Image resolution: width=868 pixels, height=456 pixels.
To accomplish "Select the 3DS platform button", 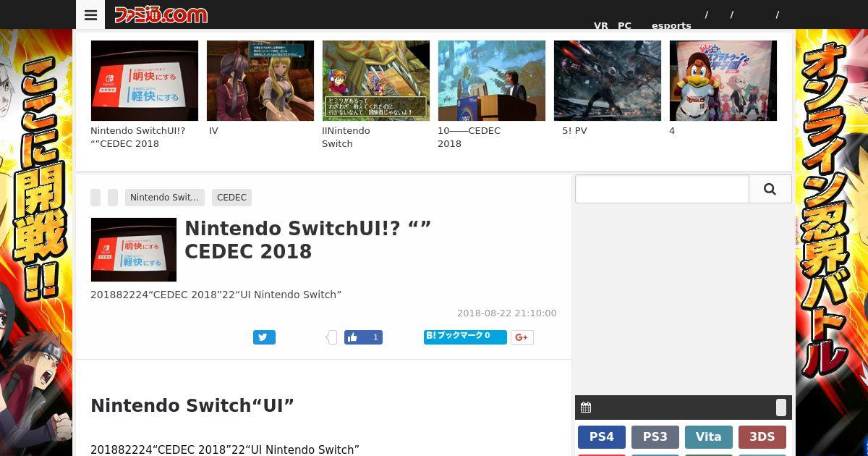I will (762, 437).
